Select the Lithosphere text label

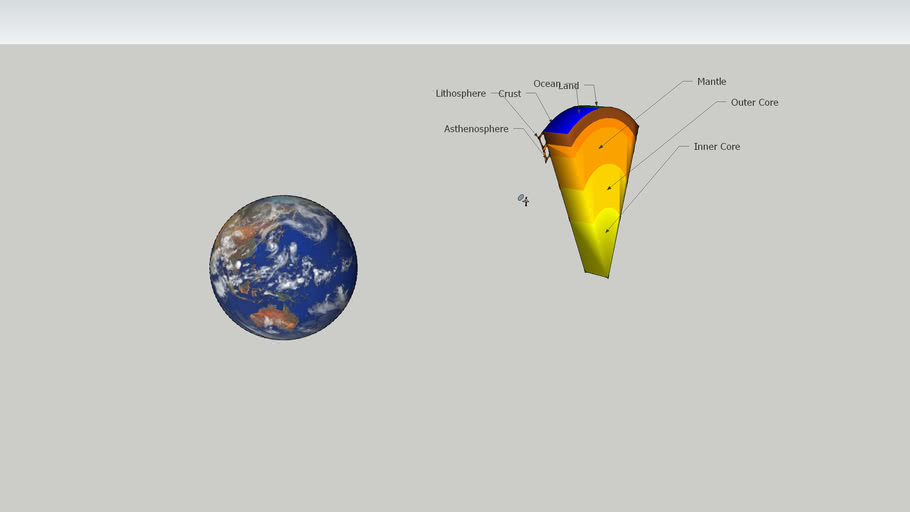pyautogui.click(x=460, y=94)
